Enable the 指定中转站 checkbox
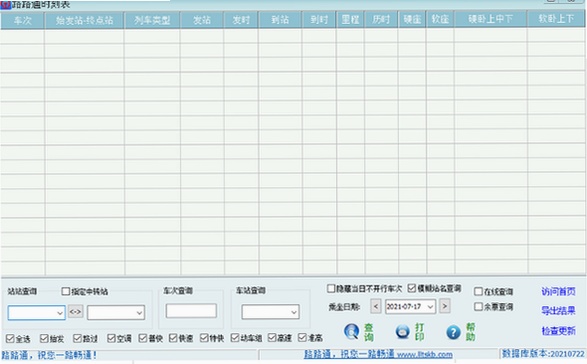This screenshot has width=587, height=364. click(x=66, y=291)
